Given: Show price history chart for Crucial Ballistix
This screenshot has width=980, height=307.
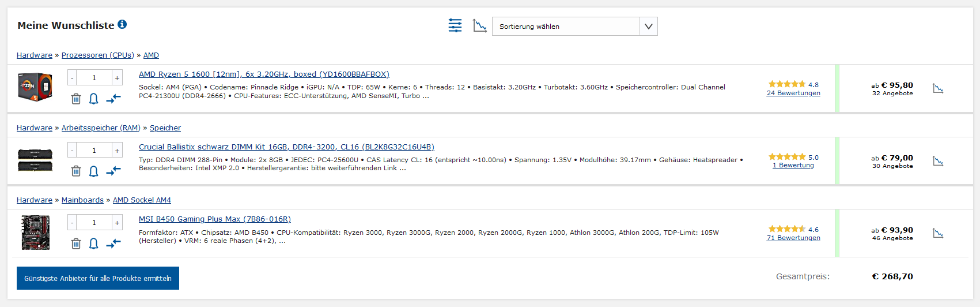Looking at the screenshot, I should pyautogui.click(x=938, y=161).
